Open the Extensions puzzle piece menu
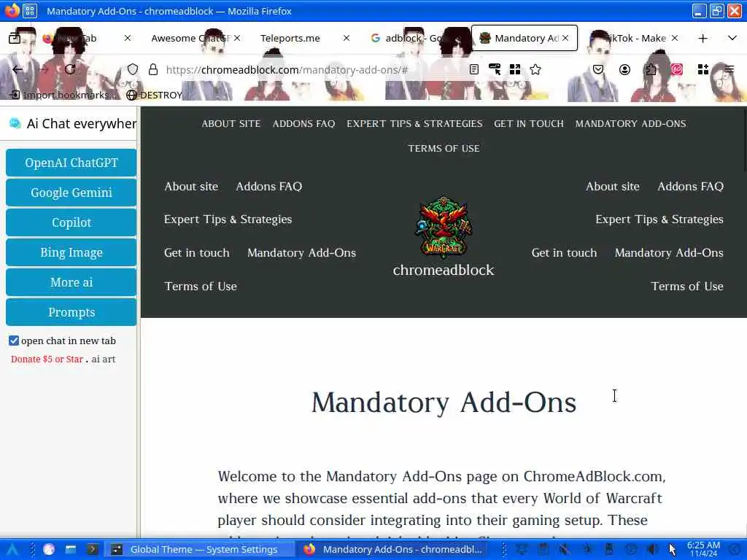Image resolution: width=747 pixels, height=560 pixels. 651,69
